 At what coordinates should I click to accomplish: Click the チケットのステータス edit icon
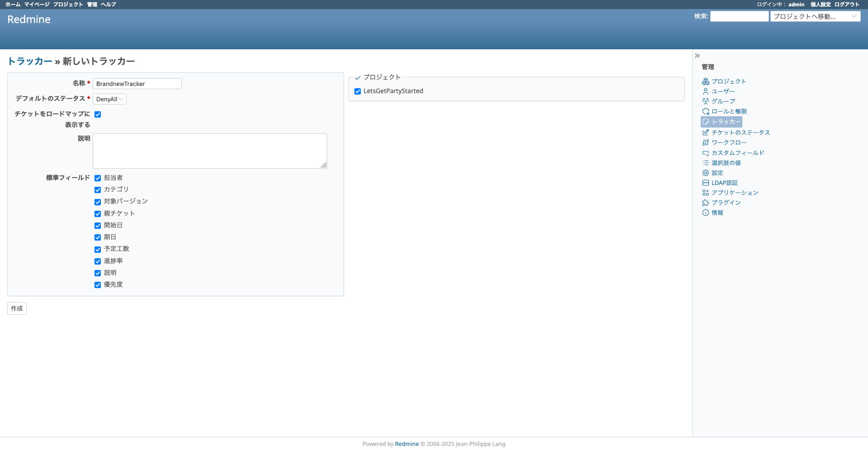coord(705,133)
